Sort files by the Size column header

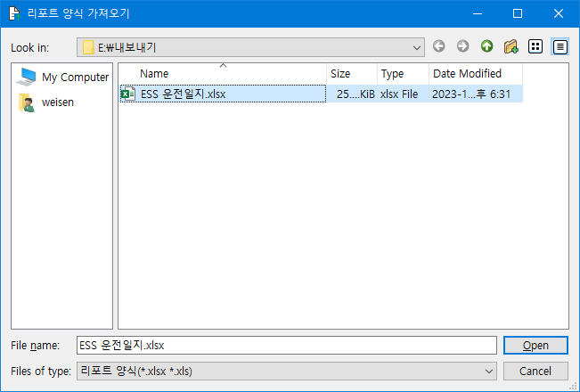pyautogui.click(x=352, y=74)
